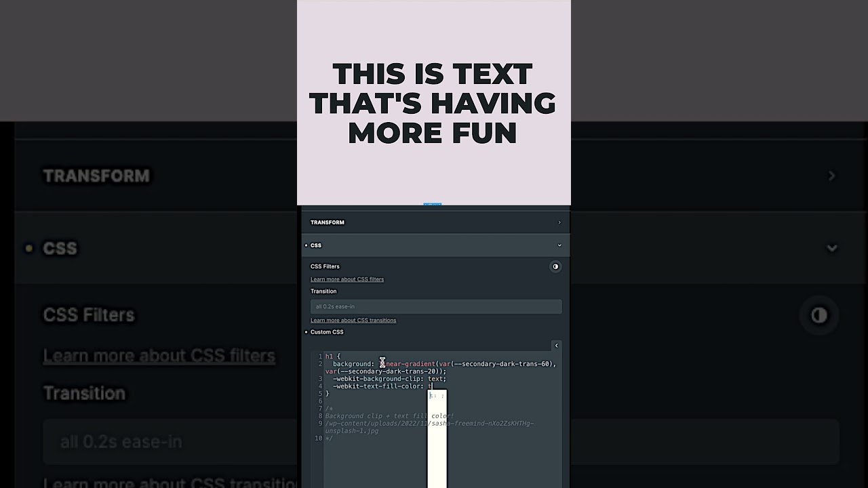Expand TRANSFORM using its small right chevron
This screenshot has height=488, width=868.
(559, 222)
